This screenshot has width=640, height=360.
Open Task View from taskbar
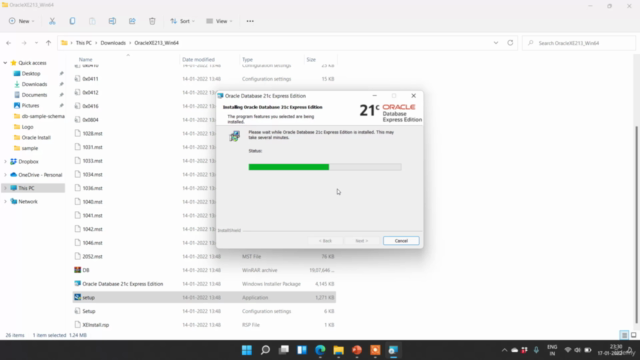tap(284, 350)
